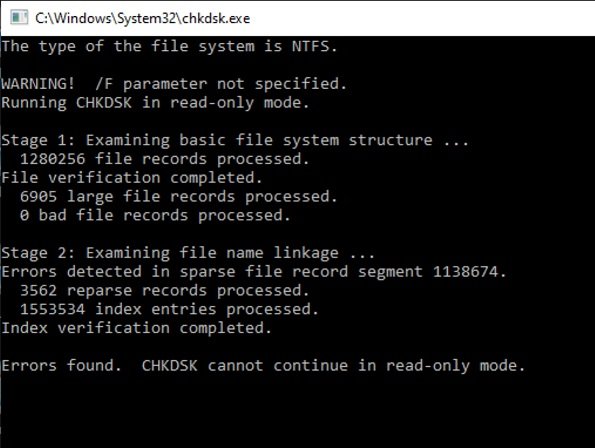Click the chkdsk.exe console icon in title bar
This screenshot has height=448, width=595.
(x=19, y=18)
